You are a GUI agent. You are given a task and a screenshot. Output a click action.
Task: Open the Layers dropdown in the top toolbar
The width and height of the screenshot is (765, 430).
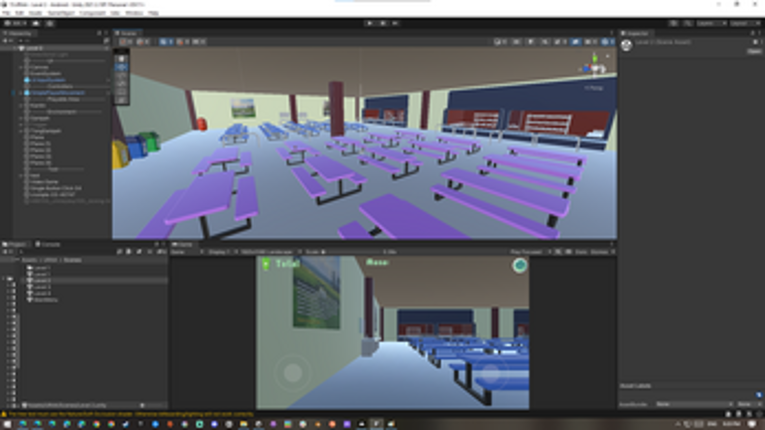(711, 23)
